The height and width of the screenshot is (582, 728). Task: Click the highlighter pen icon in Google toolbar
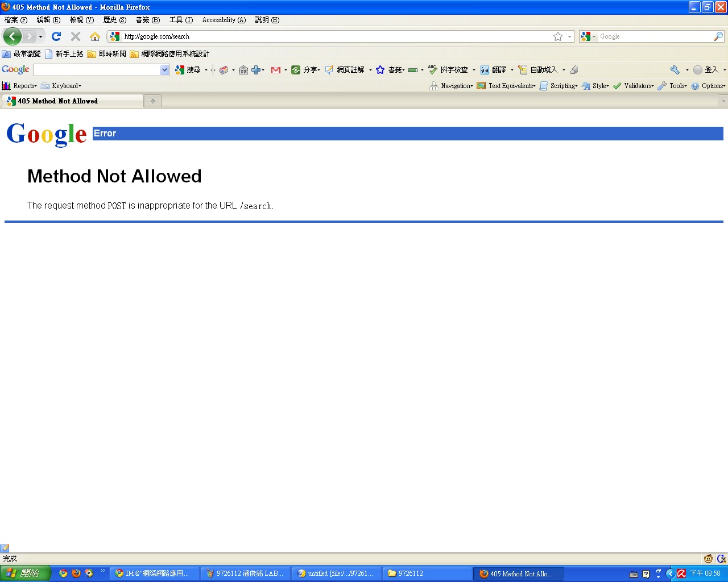(574, 70)
